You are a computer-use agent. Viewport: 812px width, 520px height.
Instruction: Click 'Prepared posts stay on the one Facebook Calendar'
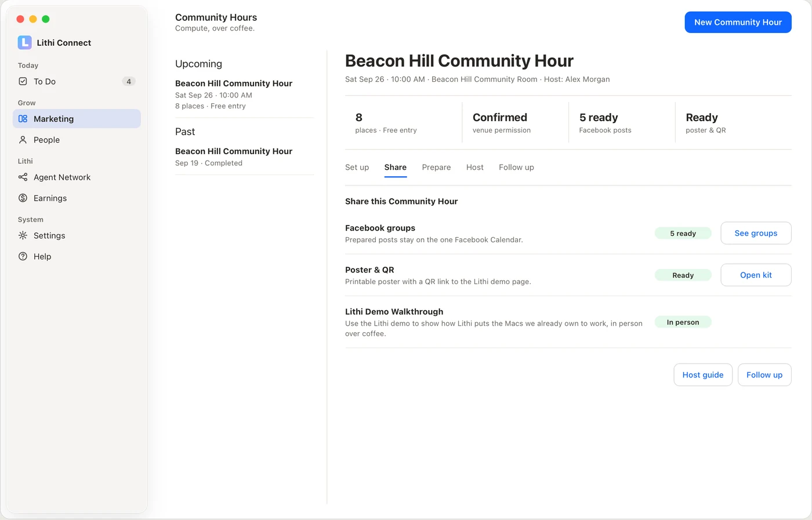click(434, 239)
